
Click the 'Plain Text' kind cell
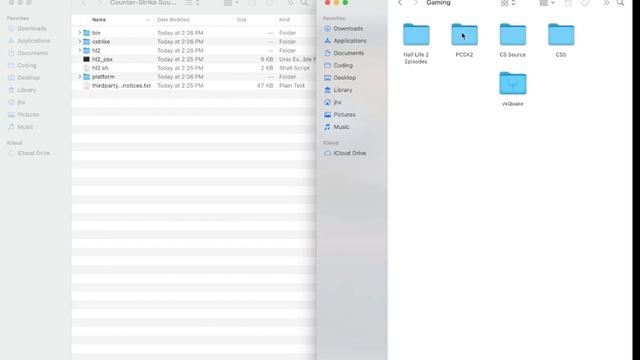click(x=292, y=86)
